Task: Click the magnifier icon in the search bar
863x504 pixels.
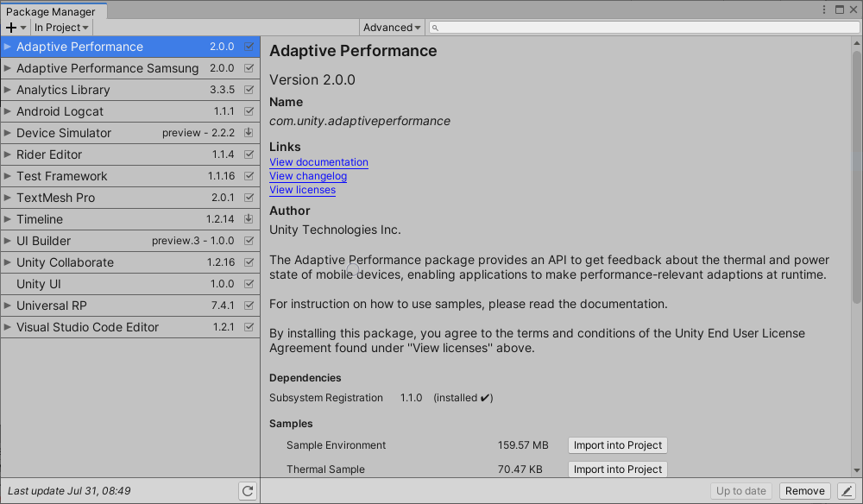Action: pos(436,27)
